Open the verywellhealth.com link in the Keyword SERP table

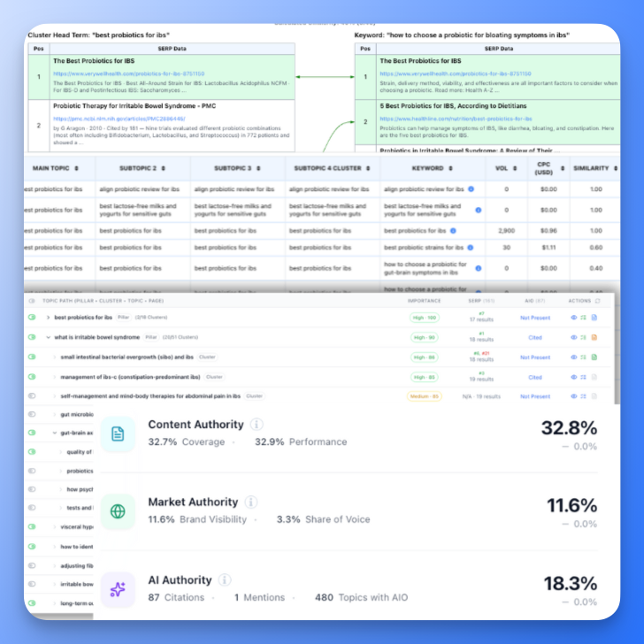[x=456, y=73]
